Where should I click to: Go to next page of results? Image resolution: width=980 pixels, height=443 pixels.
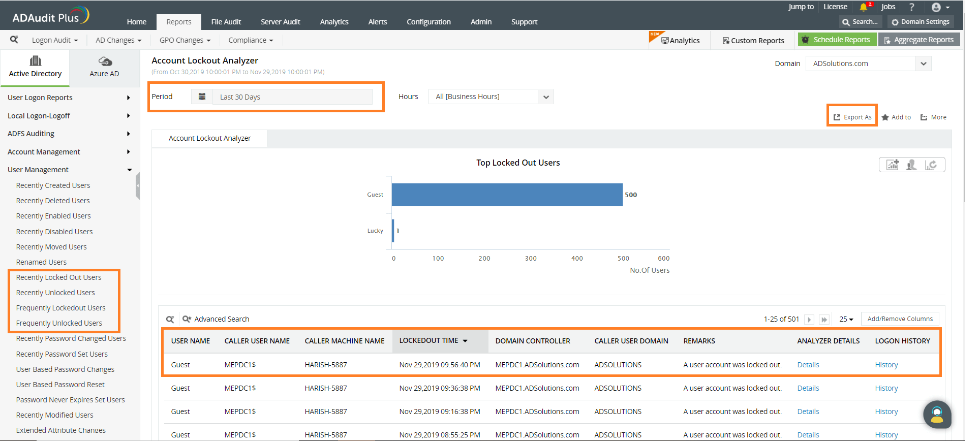pyautogui.click(x=809, y=320)
